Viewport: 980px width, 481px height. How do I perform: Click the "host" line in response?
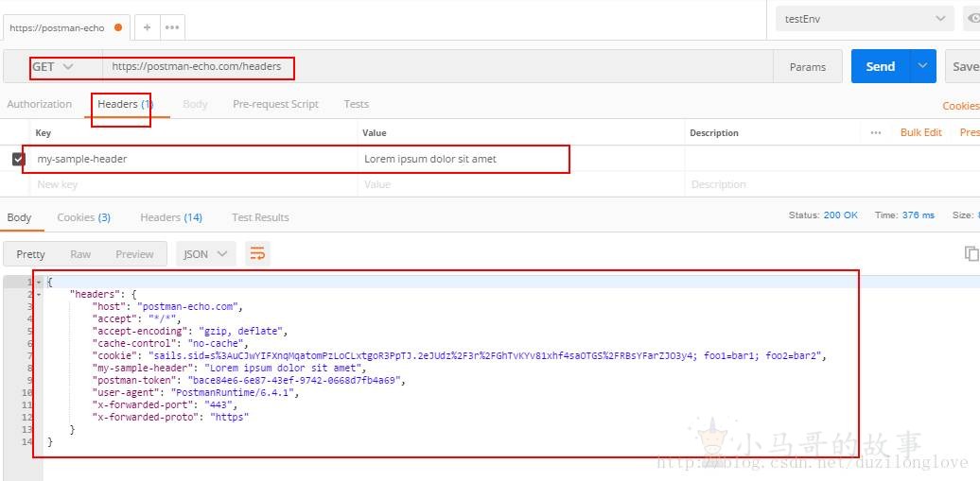[166, 306]
